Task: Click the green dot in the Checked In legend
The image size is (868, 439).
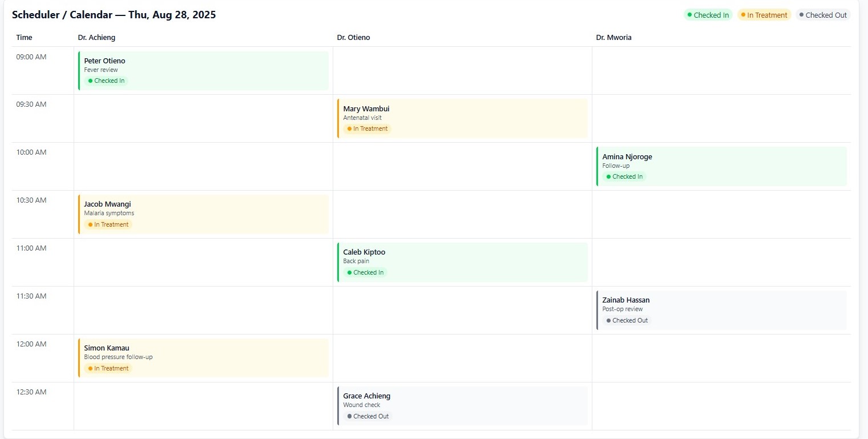Action: (691, 15)
